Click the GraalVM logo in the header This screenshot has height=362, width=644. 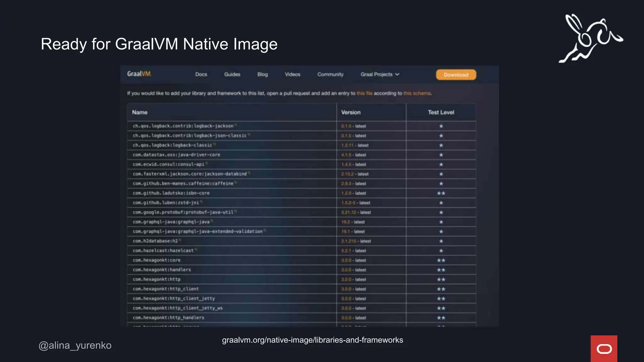point(139,74)
